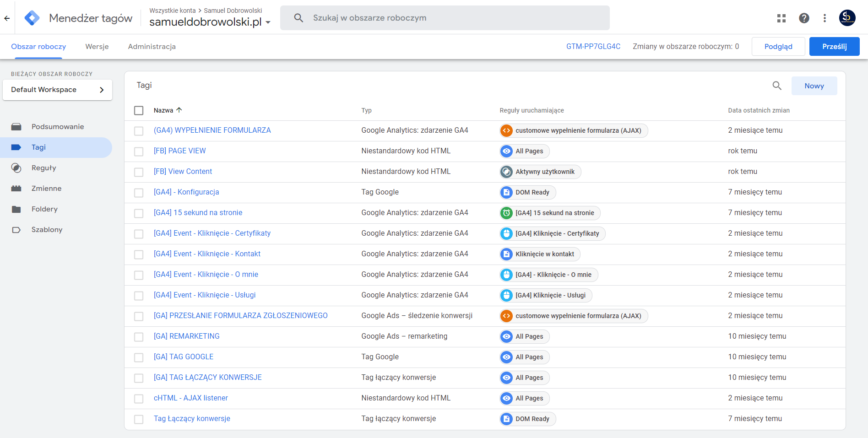This screenshot has width=868, height=438.
Task: Open the three-dot more options menu
Action: pyautogui.click(x=825, y=18)
